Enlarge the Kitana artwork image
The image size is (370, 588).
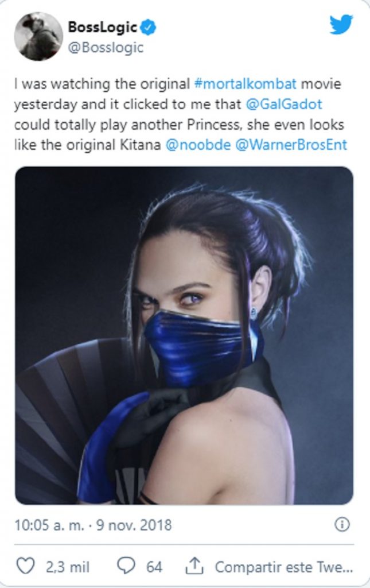184,335
